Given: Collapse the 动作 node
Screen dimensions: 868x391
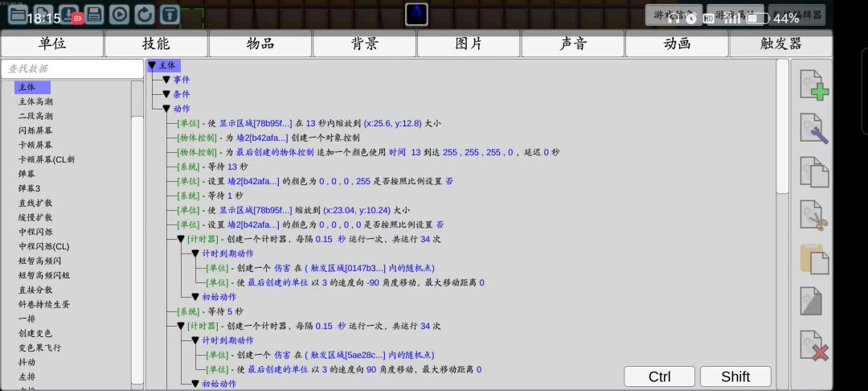Looking at the screenshot, I should (x=166, y=109).
